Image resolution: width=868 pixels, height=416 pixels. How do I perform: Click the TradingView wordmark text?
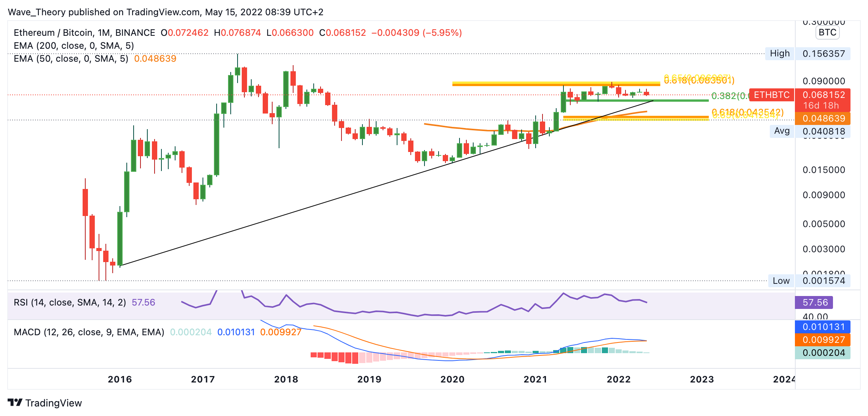click(x=54, y=403)
